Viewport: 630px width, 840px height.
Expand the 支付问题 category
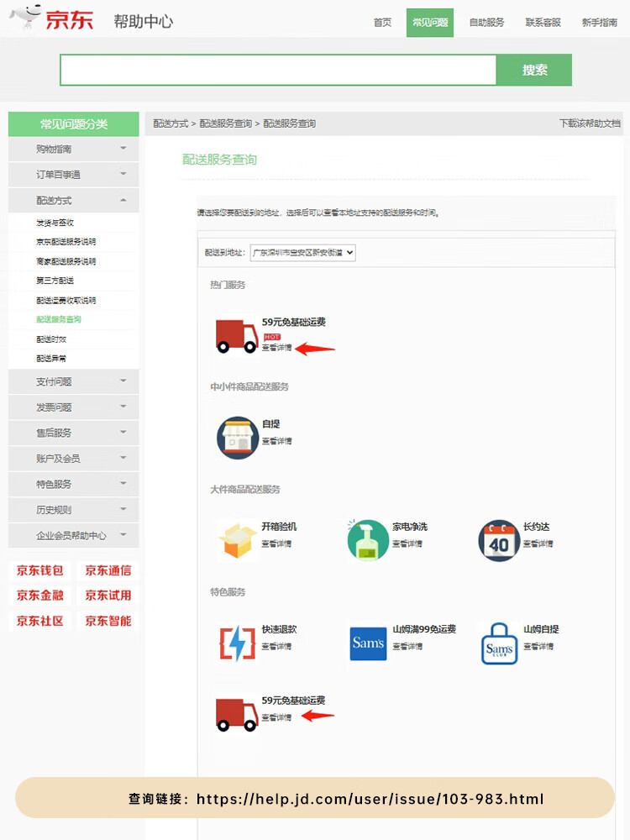pyautogui.click(x=73, y=381)
